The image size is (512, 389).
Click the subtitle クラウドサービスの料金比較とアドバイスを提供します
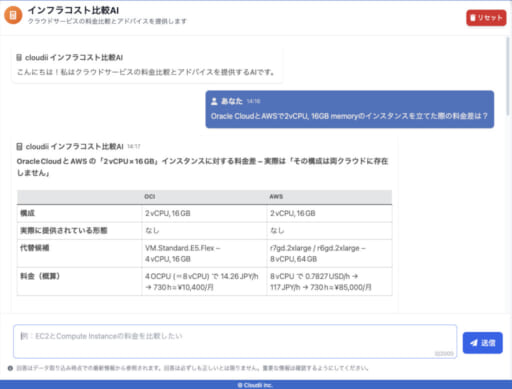107,21
